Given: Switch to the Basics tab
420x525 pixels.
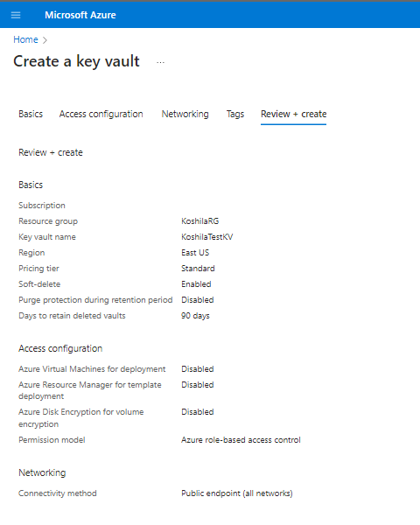Looking at the screenshot, I should click(31, 114).
